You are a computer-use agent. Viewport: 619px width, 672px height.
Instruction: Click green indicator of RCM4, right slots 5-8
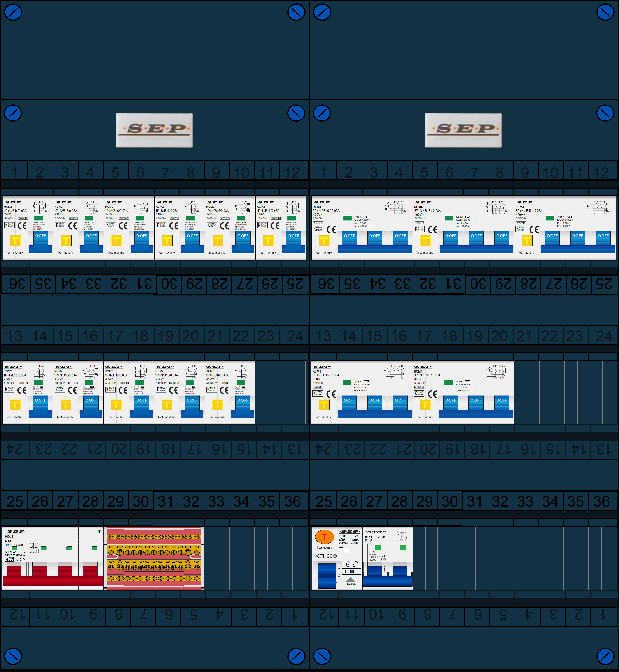point(449,218)
